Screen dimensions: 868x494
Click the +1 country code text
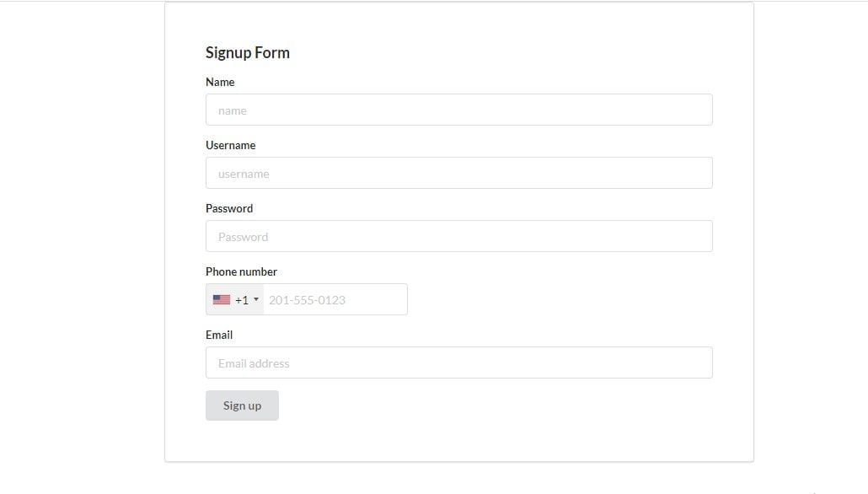click(242, 299)
